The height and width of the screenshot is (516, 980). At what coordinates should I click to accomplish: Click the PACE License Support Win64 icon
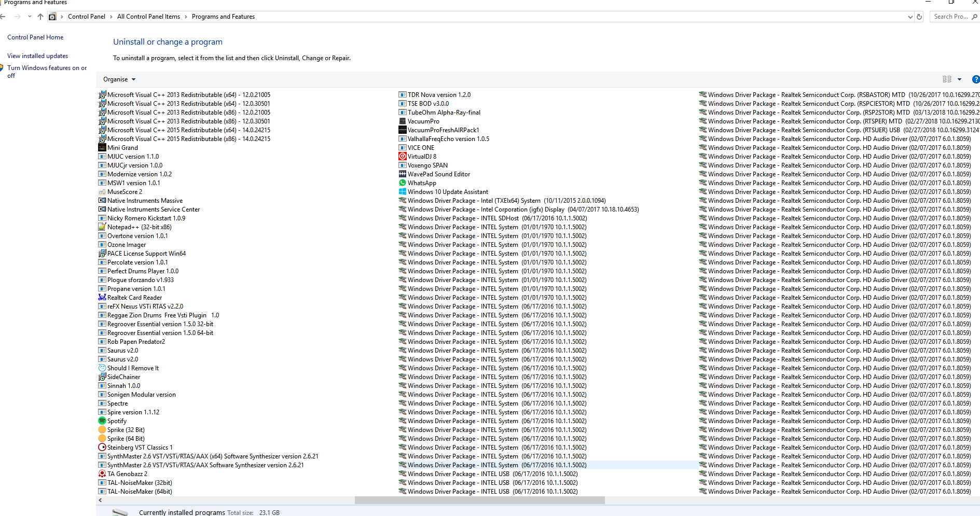(x=102, y=253)
